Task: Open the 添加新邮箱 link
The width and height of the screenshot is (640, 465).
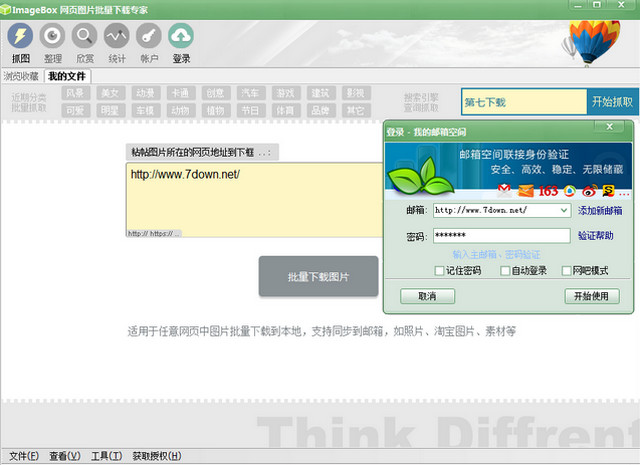Action: (x=600, y=211)
